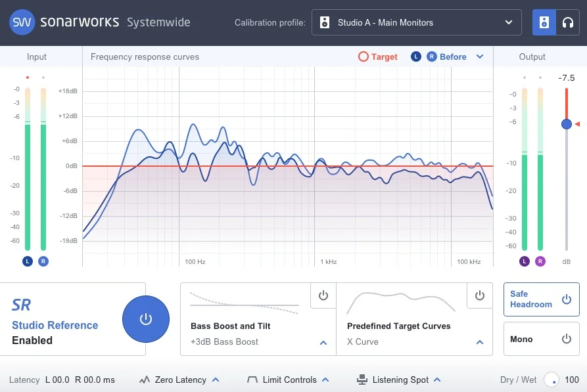This screenshot has width=587, height=392.
Task: Click the -7.5 output gain value
Action: point(566,77)
